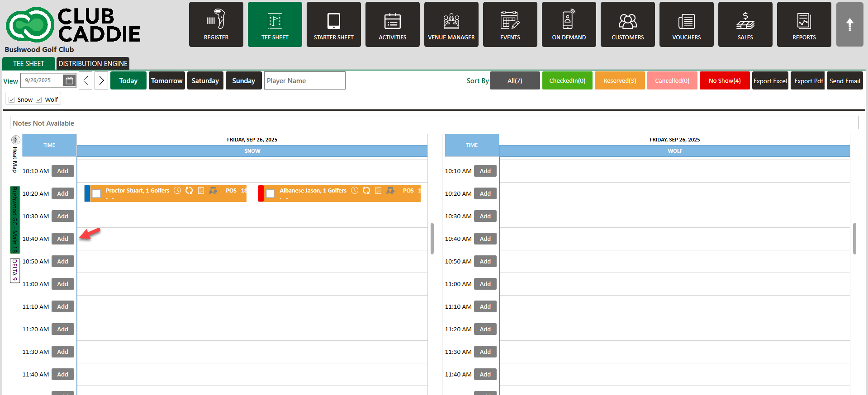Uncheck the Snow course checkbox
Image resolution: width=868 pixels, height=395 pixels.
[12, 100]
